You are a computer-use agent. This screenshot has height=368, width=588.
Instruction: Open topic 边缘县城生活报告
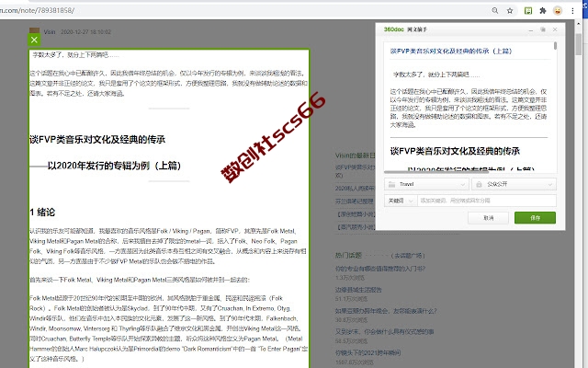click(x=358, y=290)
